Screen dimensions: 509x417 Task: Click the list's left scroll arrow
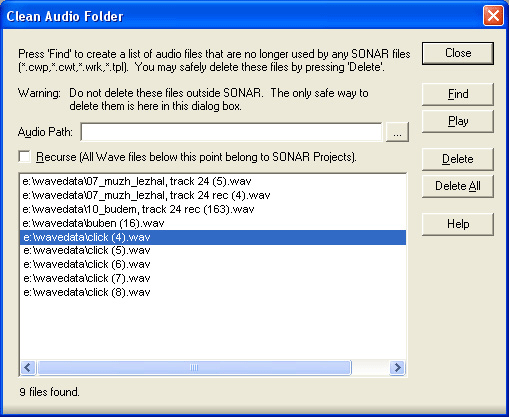pyautogui.click(x=28, y=368)
